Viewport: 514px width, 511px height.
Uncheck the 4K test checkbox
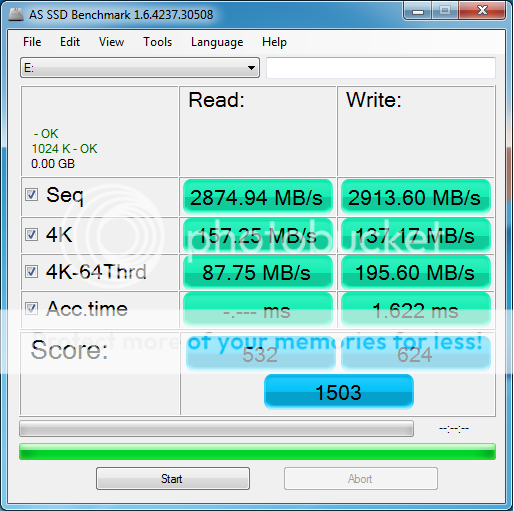point(31,235)
